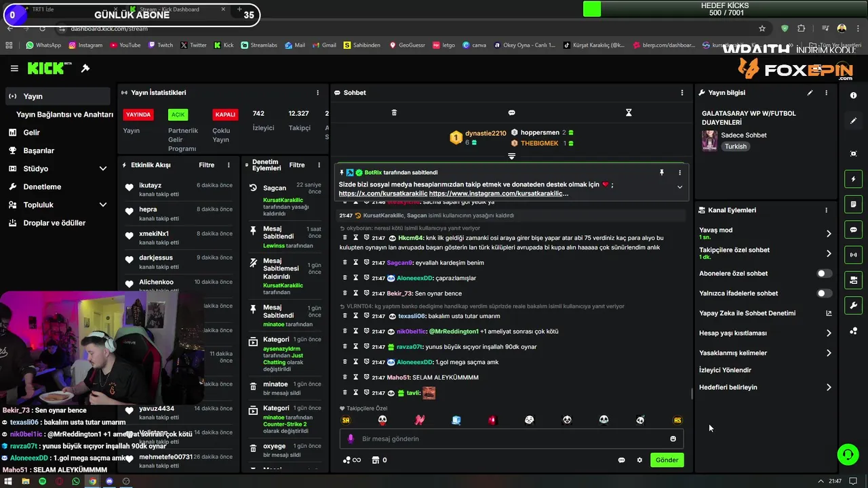This screenshot has height=488, width=868.
Task: Edit stream info with the pencil icon
Action: pos(810,93)
